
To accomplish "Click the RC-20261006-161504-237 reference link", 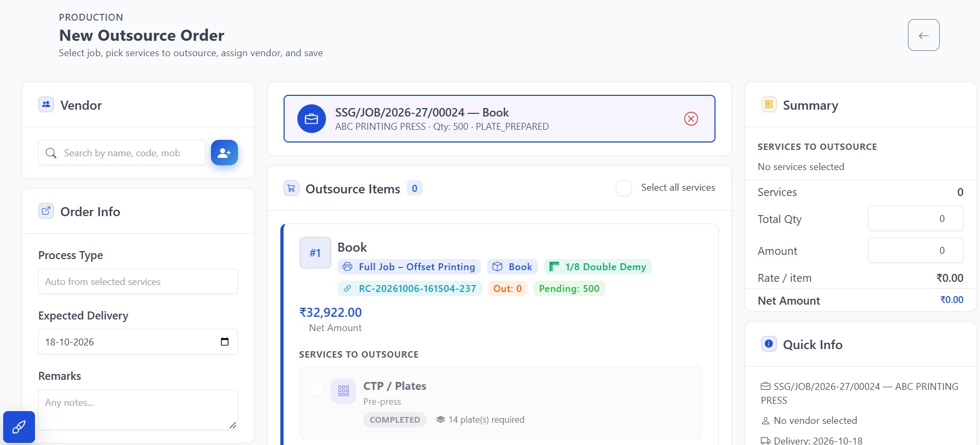I will [x=410, y=289].
